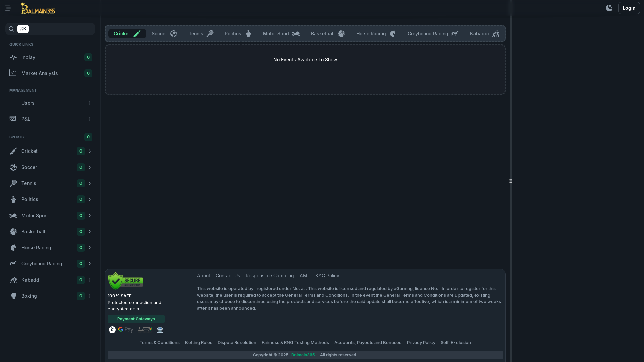Open Privacy Policy link

tap(421, 342)
